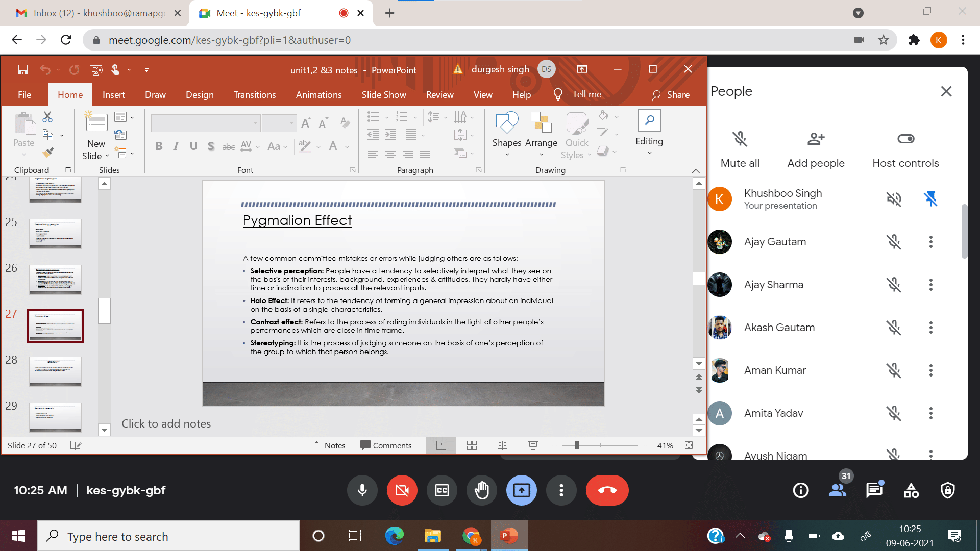Click Add people icon

816,139
